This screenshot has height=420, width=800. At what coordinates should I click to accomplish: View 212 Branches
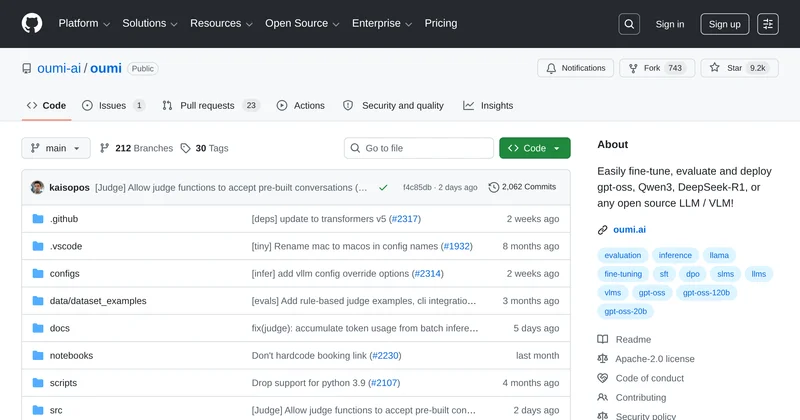[x=136, y=148]
